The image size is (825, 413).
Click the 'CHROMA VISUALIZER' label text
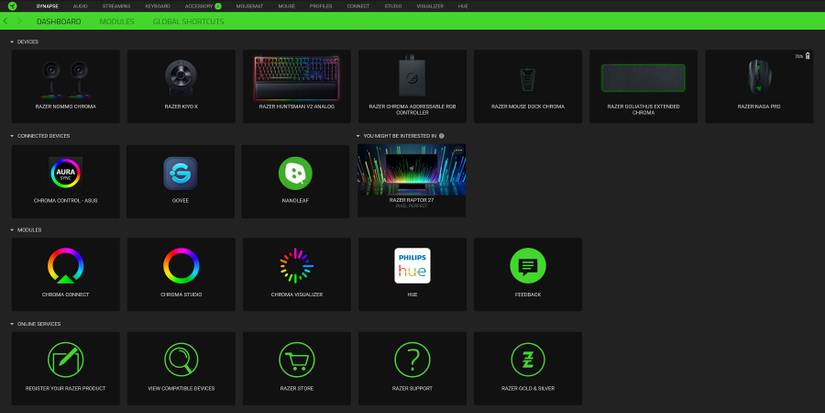(x=297, y=295)
